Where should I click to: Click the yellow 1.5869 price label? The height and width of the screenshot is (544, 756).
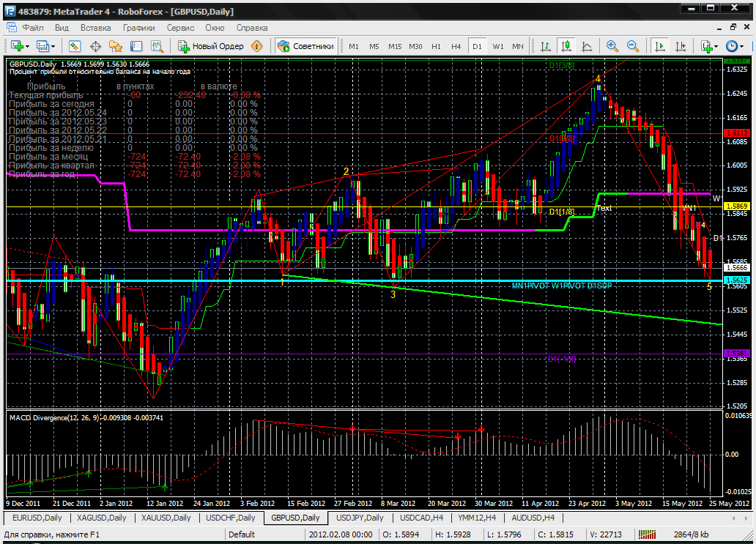pyautogui.click(x=737, y=206)
